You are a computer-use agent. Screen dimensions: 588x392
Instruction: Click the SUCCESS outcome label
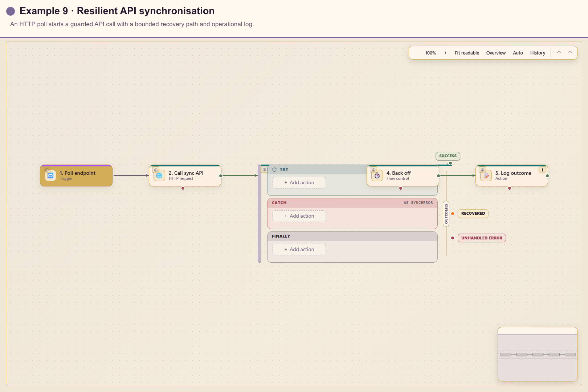448,156
